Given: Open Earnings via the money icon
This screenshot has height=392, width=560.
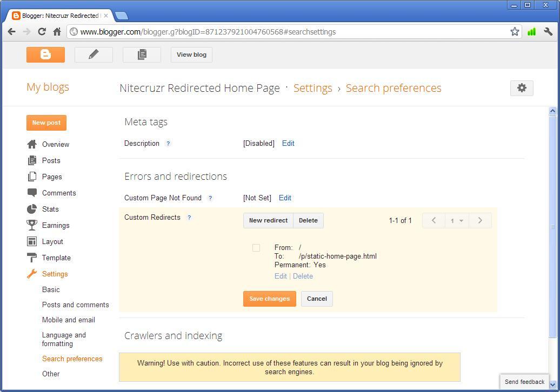Looking at the screenshot, I should coord(33,225).
